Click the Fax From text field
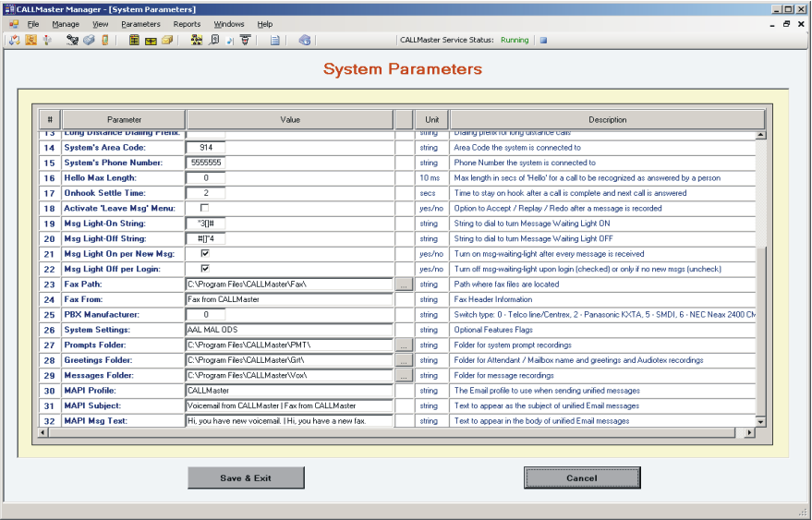This screenshot has width=812, height=520. click(289, 299)
